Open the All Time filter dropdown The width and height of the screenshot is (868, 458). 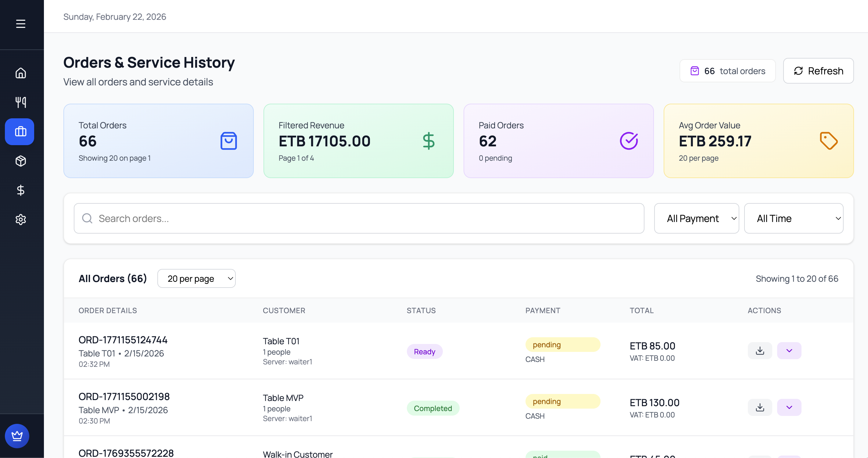coord(793,218)
